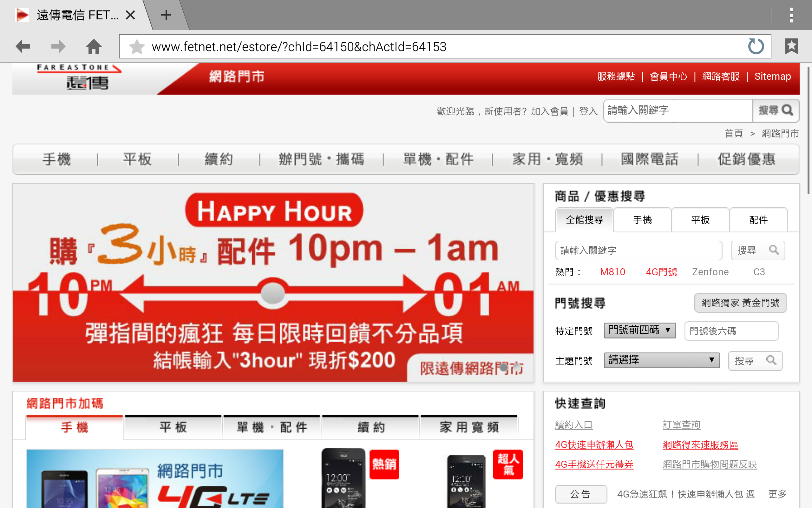Click 加入會員 link
812x508 pixels.
click(x=550, y=111)
